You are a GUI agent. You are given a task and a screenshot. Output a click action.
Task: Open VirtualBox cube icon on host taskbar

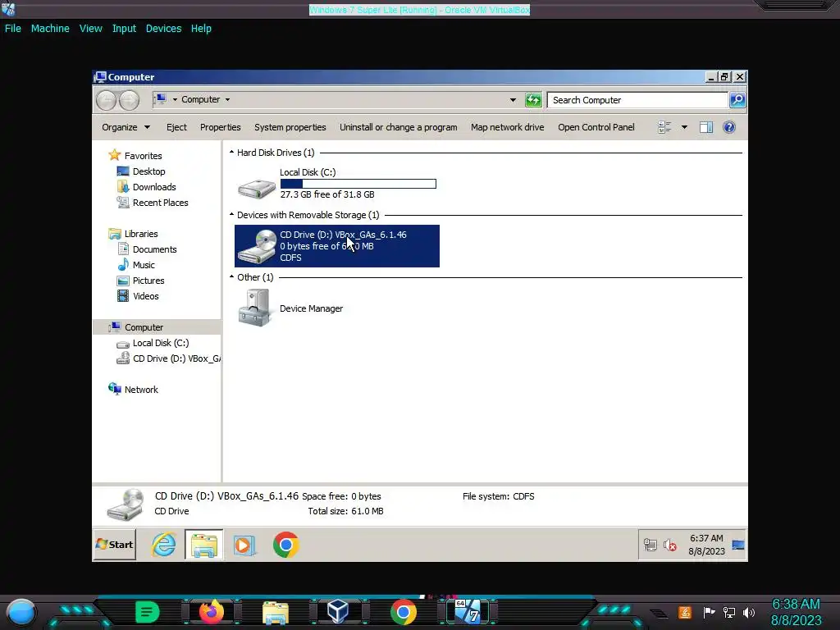(x=338, y=611)
